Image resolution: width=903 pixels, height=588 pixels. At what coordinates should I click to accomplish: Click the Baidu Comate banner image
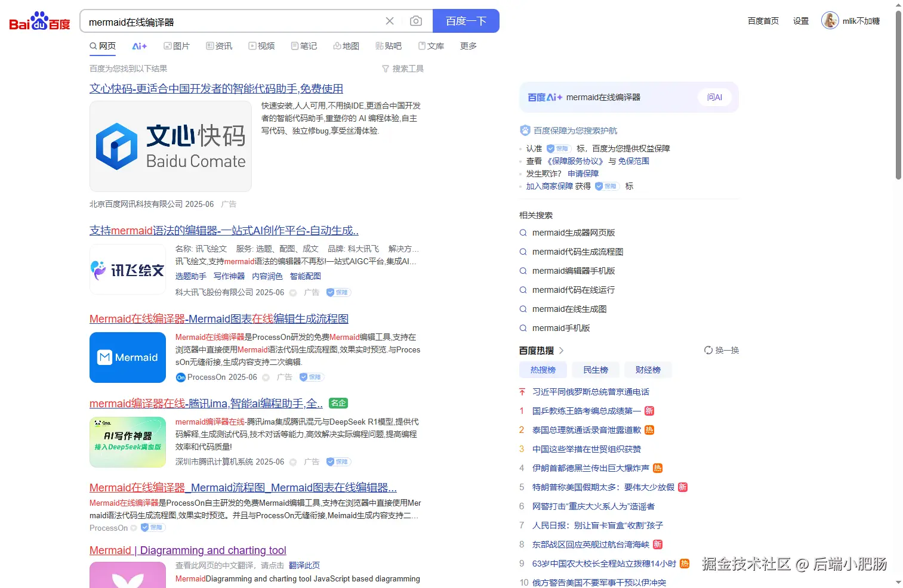pyautogui.click(x=171, y=146)
